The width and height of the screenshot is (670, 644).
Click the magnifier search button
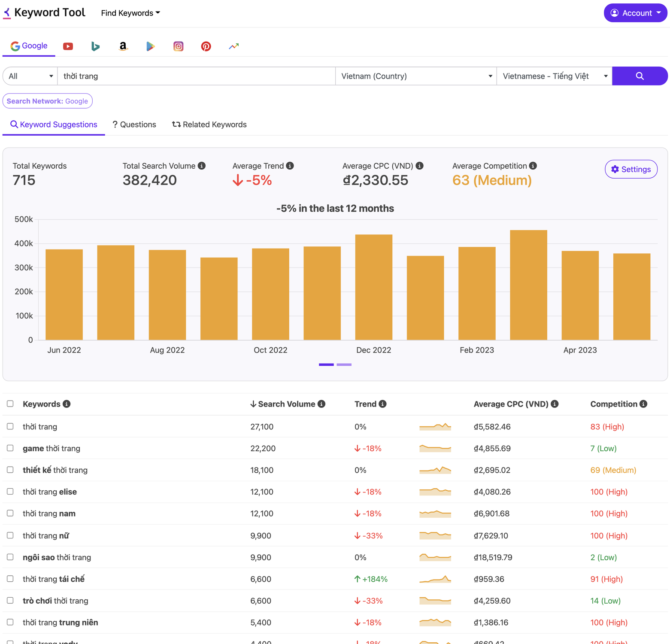click(640, 76)
